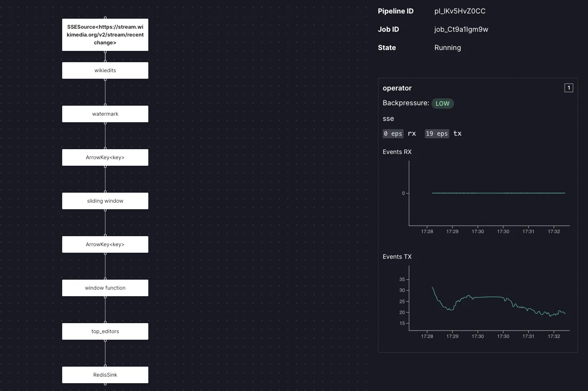Click the job ID job_Ct9a1Igm9w
The image size is (588, 391).
pyautogui.click(x=461, y=30)
